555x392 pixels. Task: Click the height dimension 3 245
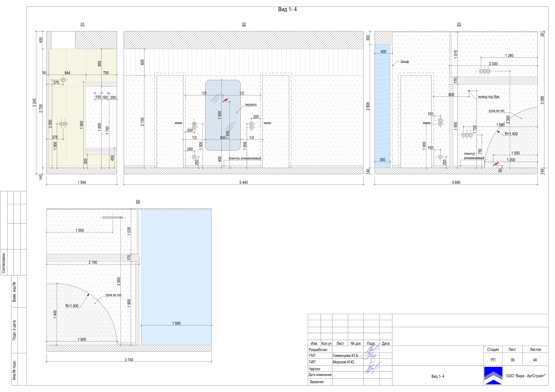(34, 103)
